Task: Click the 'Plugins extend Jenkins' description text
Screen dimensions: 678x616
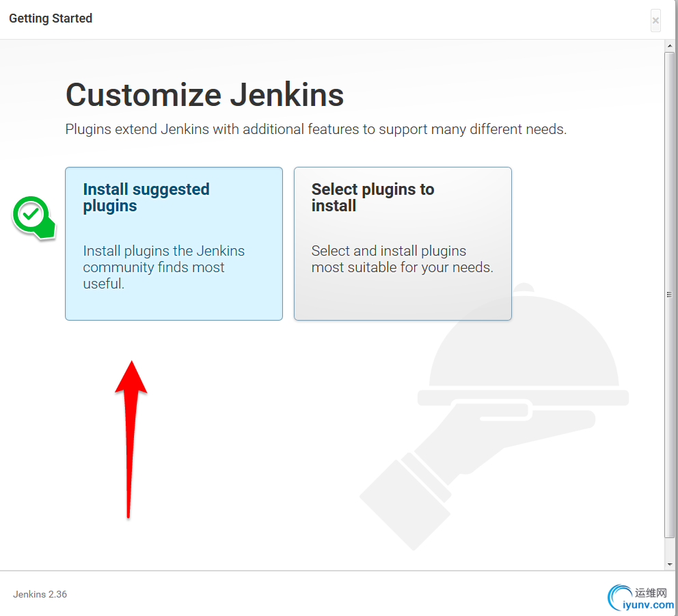Action: pyautogui.click(x=316, y=129)
